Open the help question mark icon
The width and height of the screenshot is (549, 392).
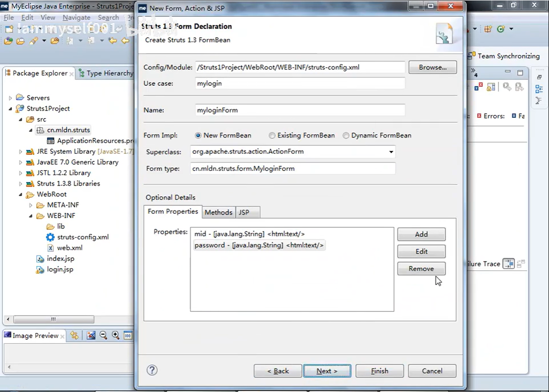point(152,370)
